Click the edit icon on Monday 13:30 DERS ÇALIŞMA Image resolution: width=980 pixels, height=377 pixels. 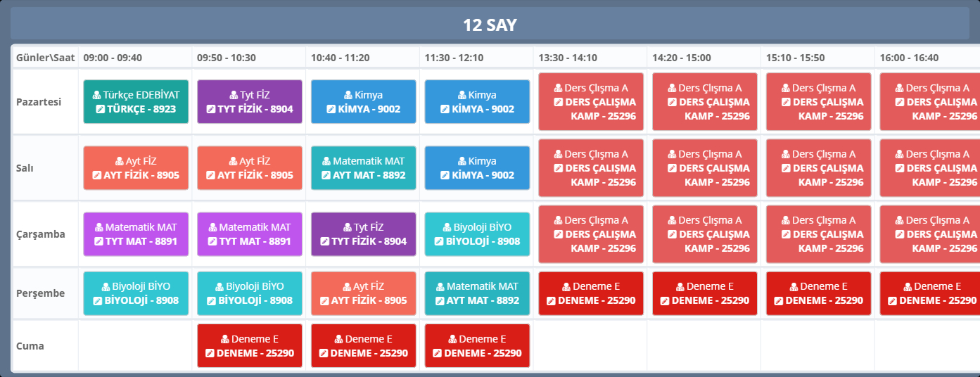click(559, 102)
